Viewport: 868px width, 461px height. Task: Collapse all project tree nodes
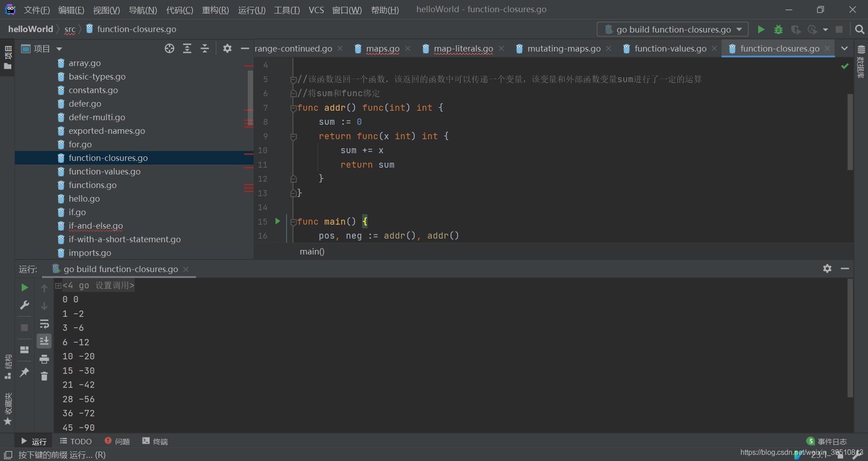pyautogui.click(x=205, y=48)
